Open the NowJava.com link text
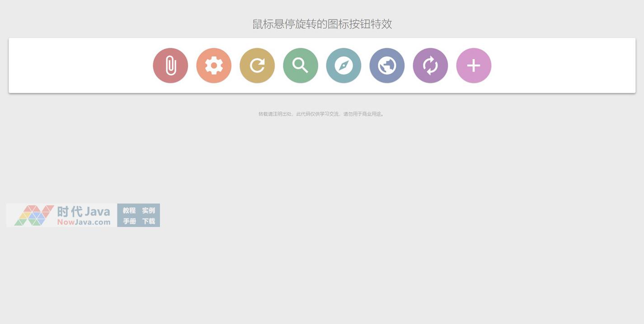 pyautogui.click(x=84, y=222)
